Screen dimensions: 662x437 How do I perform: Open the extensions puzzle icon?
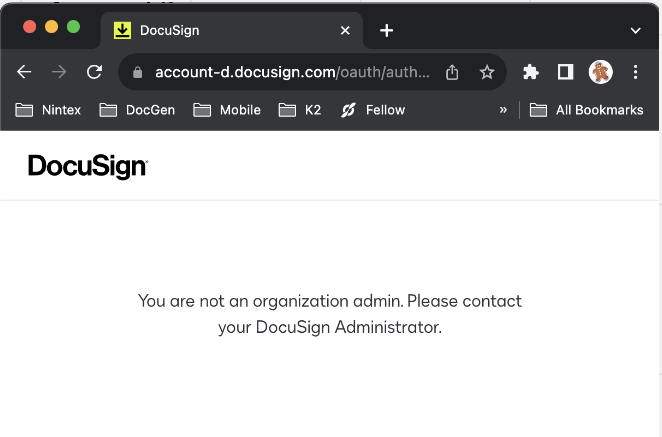tap(531, 72)
